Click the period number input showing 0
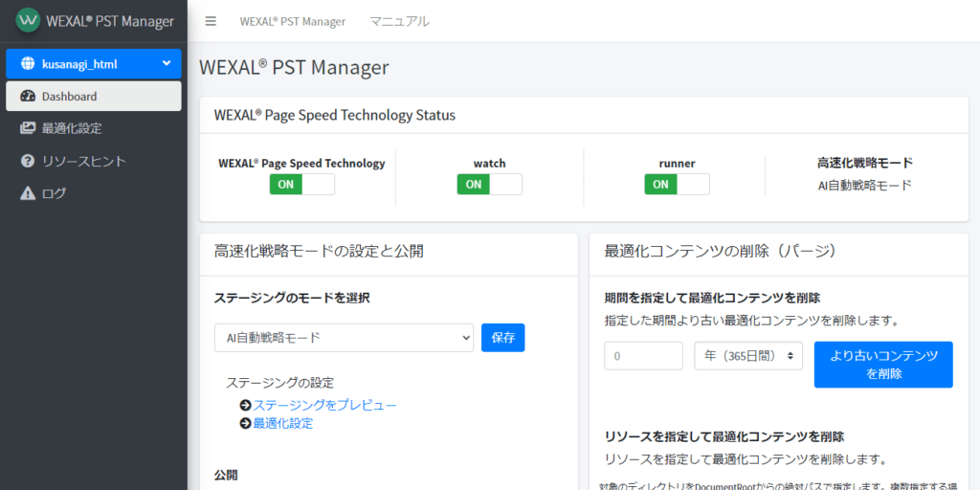The image size is (980, 490). pos(644,356)
